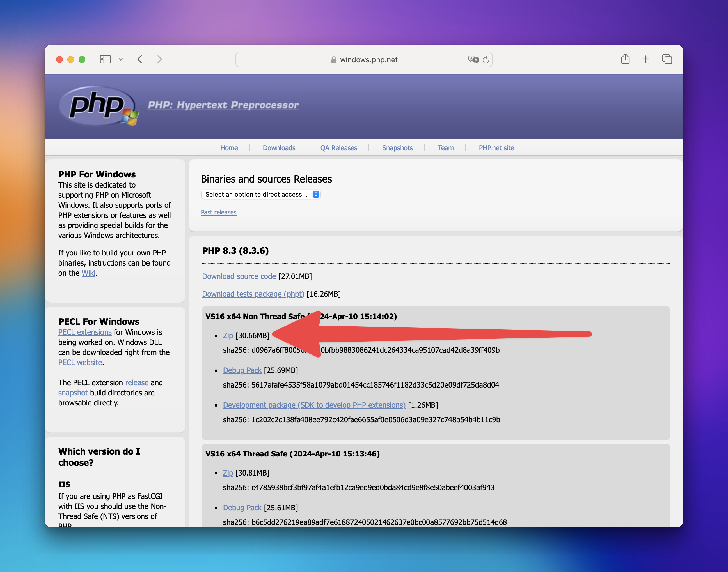
Task: Go forward with the forward arrow
Action: tap(159, 59)
